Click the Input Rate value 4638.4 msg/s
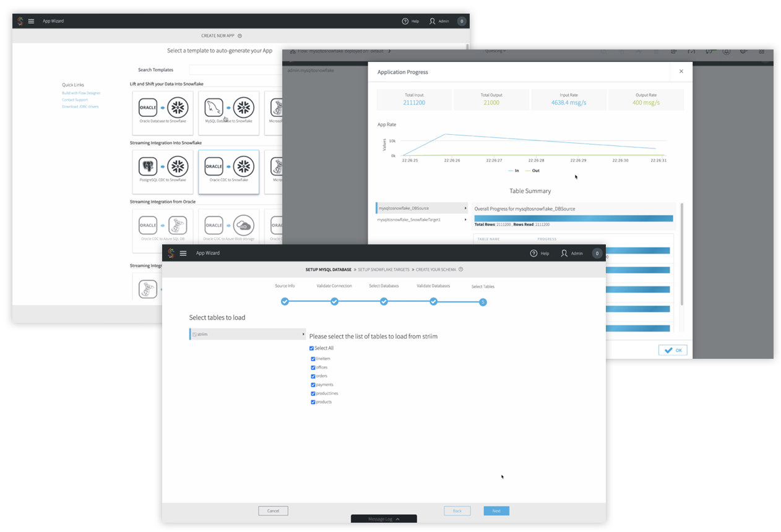 click(569, 103)
